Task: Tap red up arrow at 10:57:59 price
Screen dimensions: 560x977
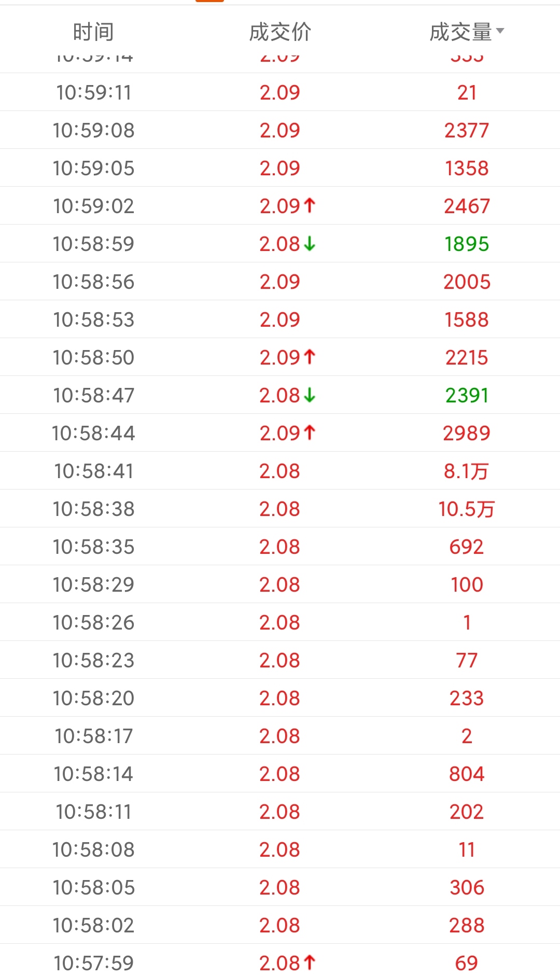Action: point(310,963)
